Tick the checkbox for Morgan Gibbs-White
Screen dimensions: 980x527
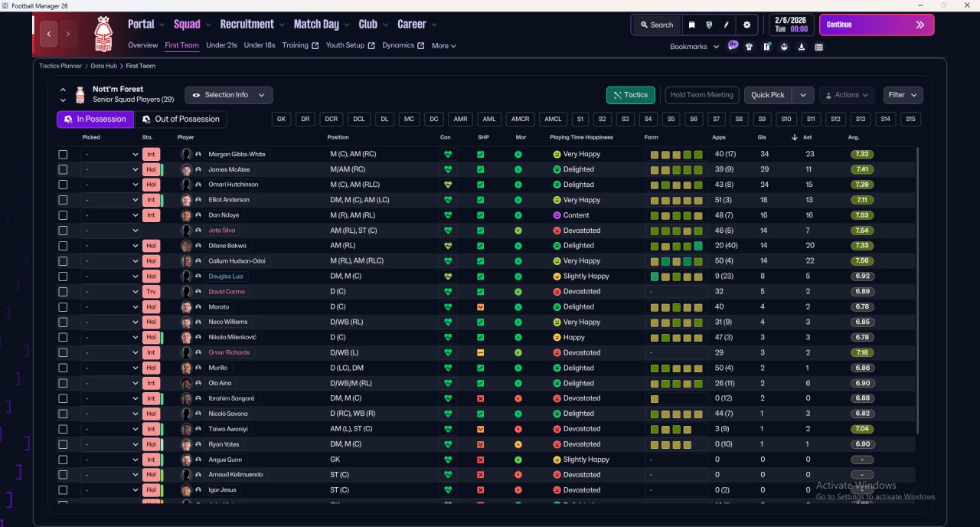click(x=63, y=154)
